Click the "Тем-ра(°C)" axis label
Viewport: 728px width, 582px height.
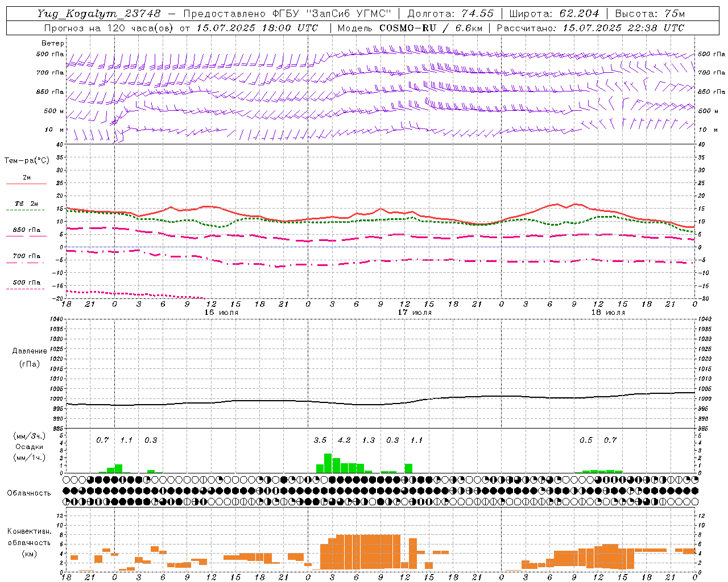click(27, 161)
